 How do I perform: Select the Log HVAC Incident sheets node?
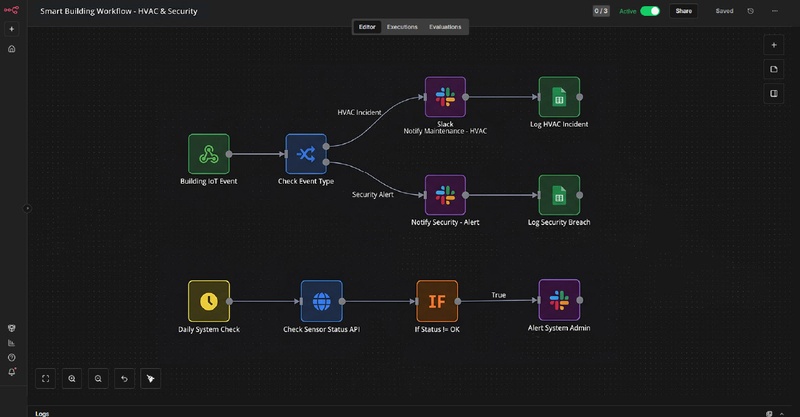coord(559,97)
